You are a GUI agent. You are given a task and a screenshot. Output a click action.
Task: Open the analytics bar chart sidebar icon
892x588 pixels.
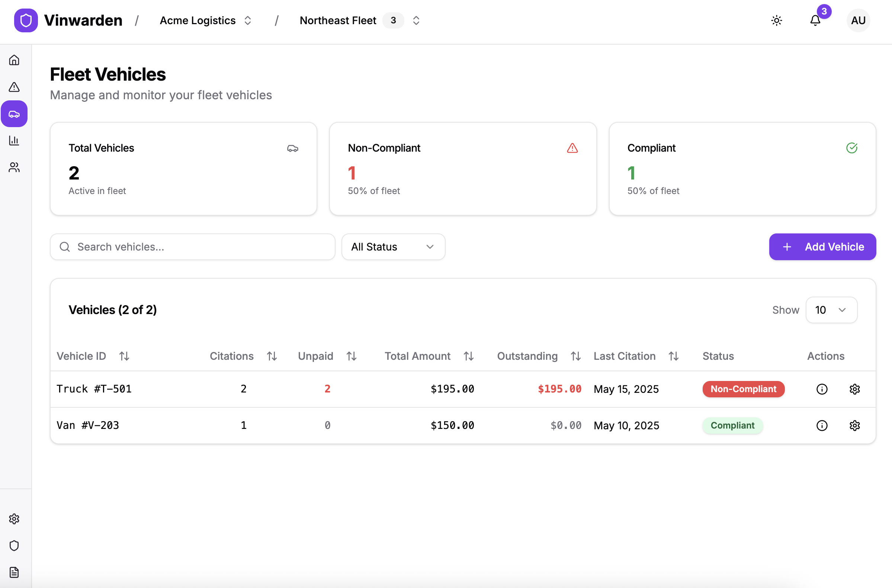point(14,140)
